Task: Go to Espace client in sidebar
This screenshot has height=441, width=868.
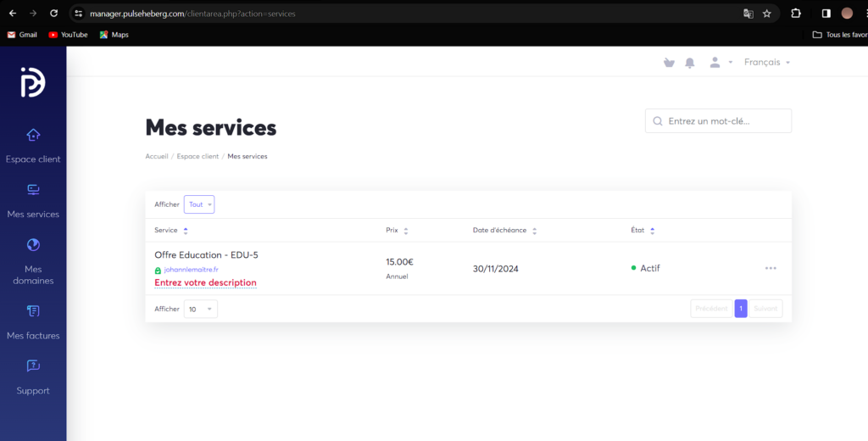Action: (33, 146)
